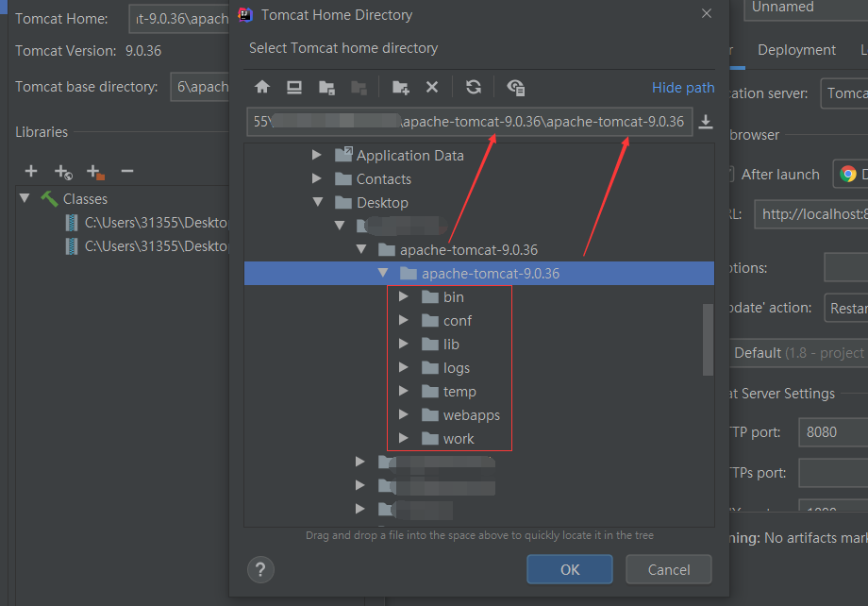
Task: Expand the Application Data folder
Action: pyautogui.click(x=317, y=155)
